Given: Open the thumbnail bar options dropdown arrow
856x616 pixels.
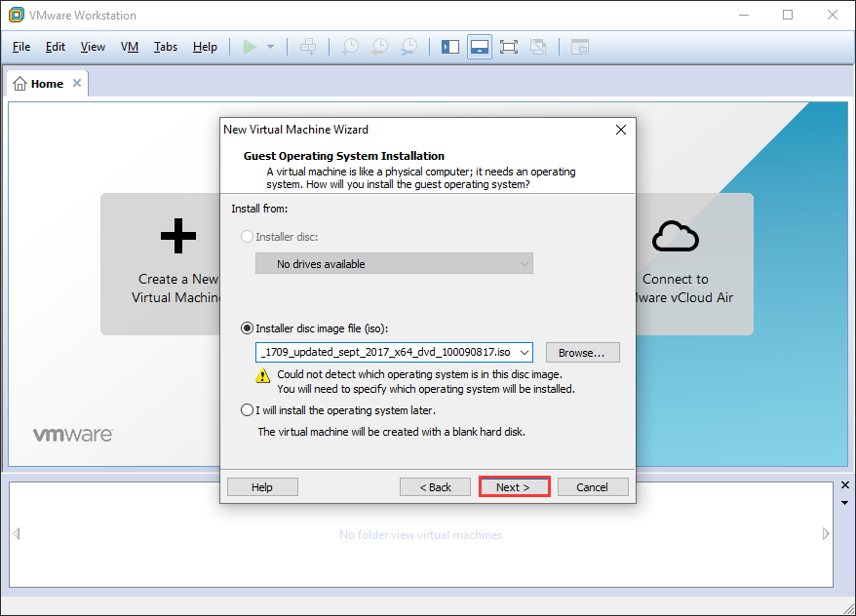Looking at the screenshot, I should 845,503.
